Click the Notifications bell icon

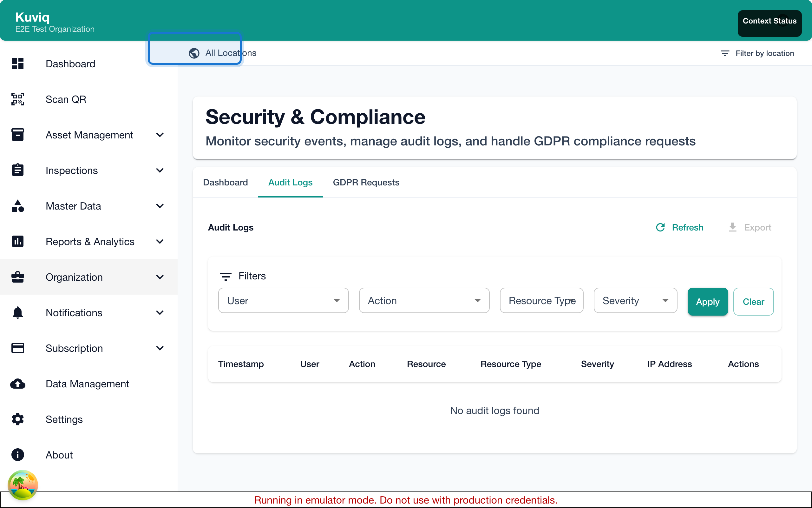tap(18, 312)
